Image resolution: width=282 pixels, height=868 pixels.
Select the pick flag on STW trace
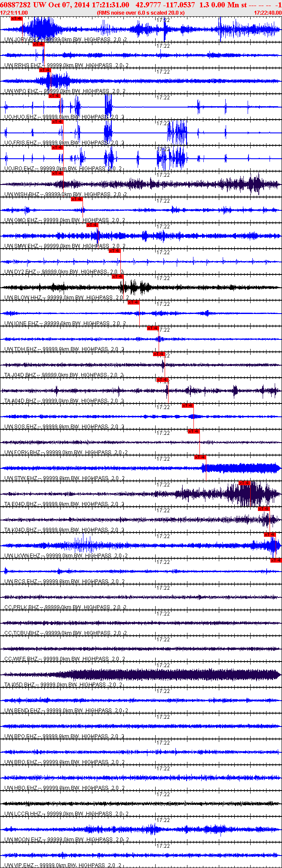coord(200,457)
